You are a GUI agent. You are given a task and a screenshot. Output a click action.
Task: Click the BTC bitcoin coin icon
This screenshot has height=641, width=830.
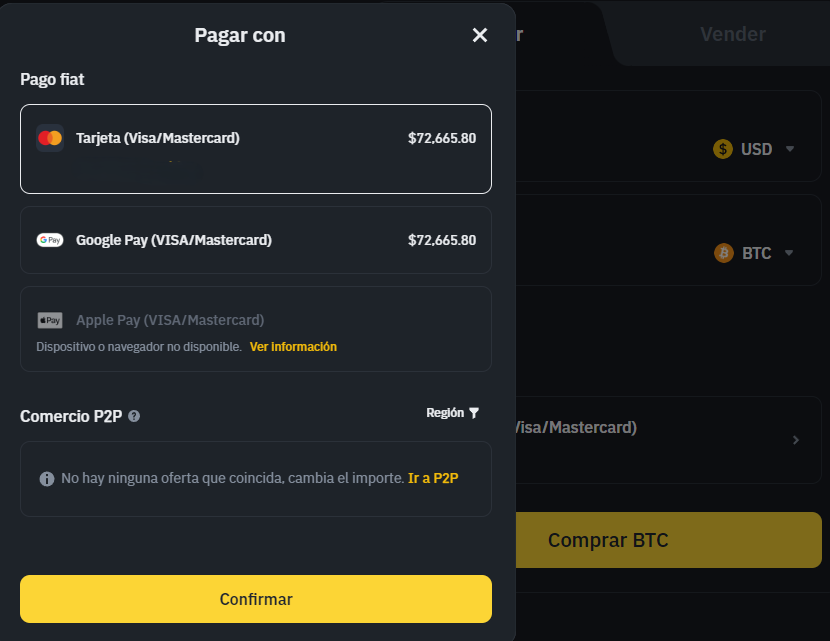coord(723,253)
